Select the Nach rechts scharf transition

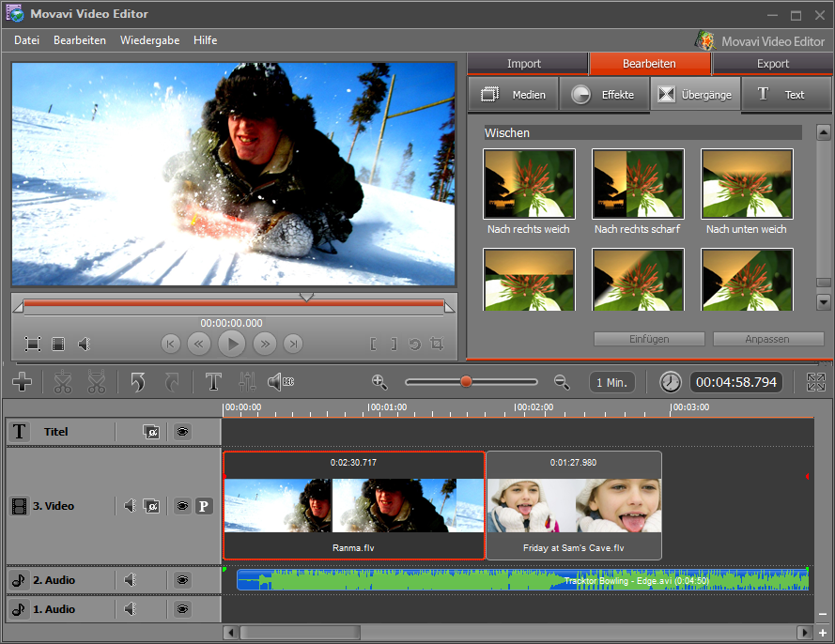638,184
